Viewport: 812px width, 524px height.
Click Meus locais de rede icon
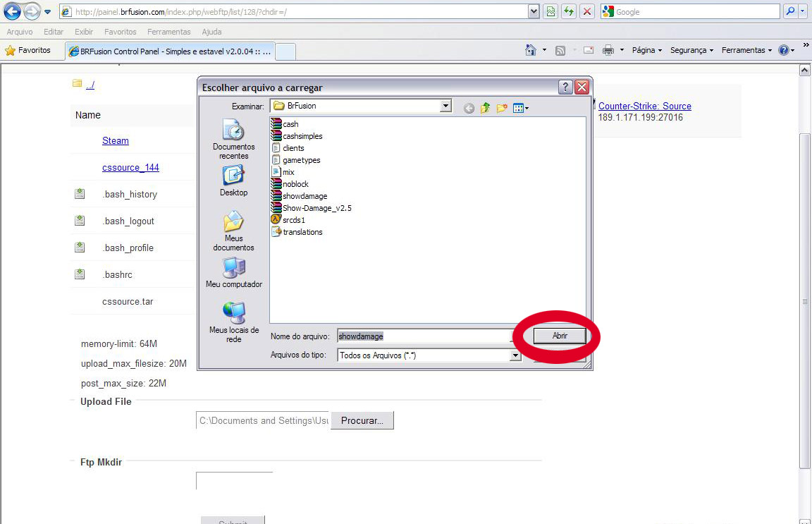(233, 312)
